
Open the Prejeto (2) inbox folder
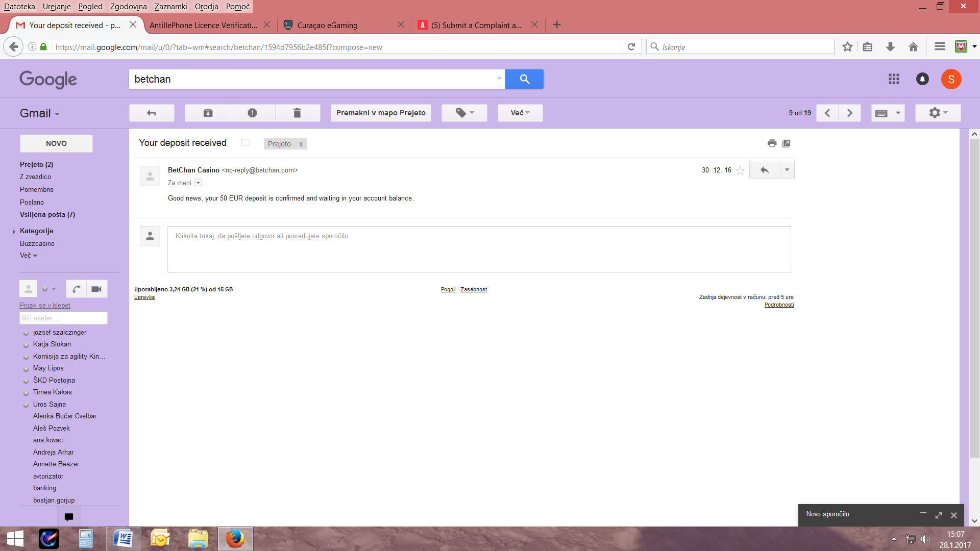point(36,164)
